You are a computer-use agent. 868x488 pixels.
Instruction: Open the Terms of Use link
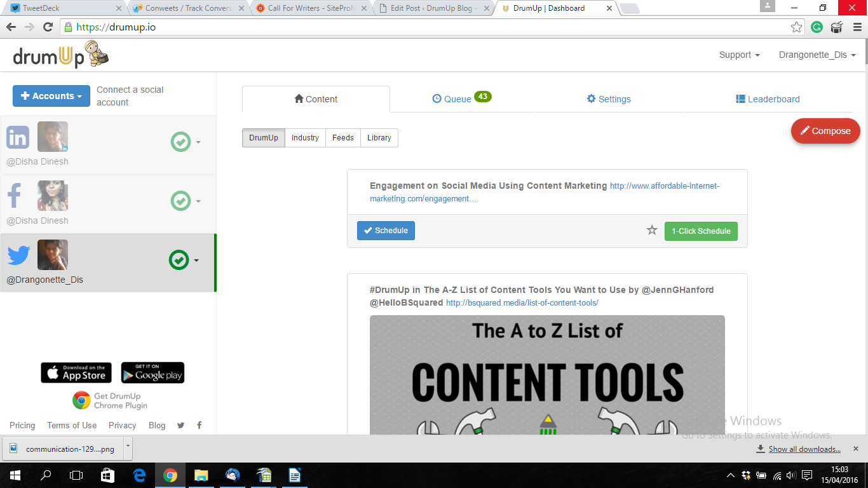coord(72,425)
